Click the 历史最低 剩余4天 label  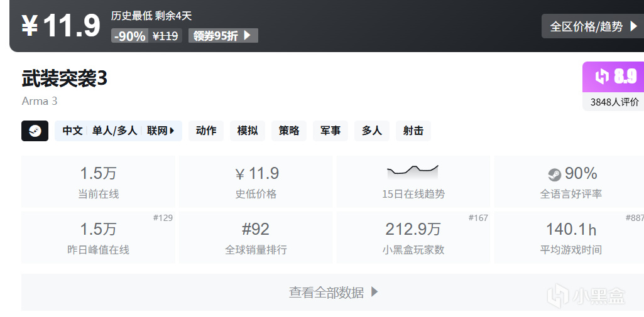pos(151,16)
